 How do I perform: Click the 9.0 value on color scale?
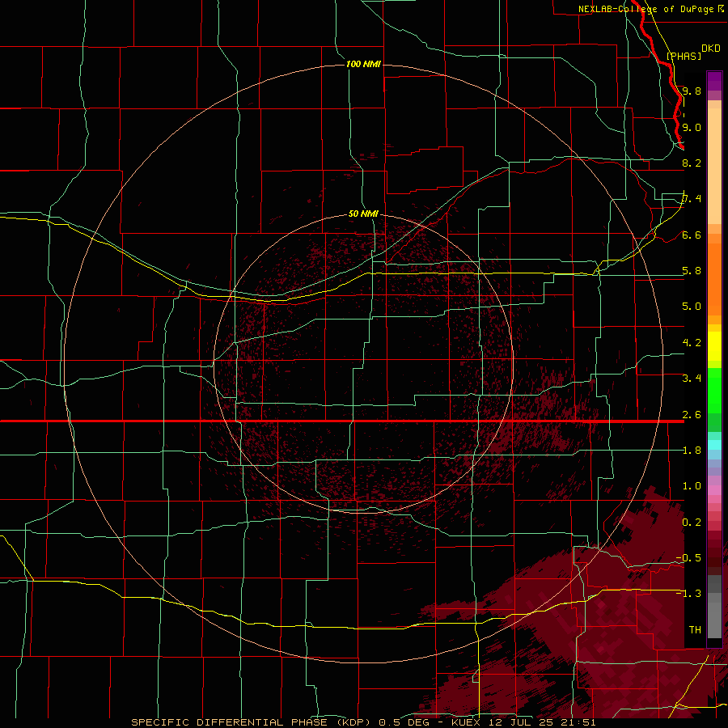(x=692, y=127)
